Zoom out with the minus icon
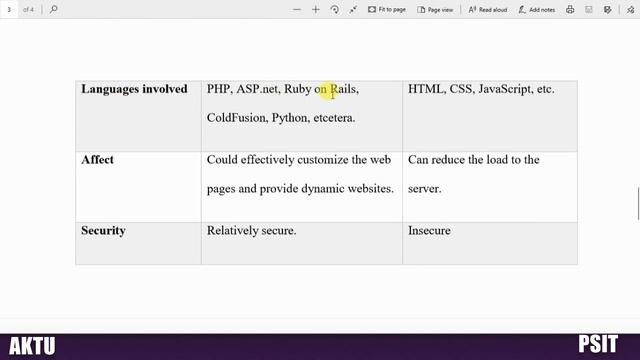640x360 pixels. 297,9
